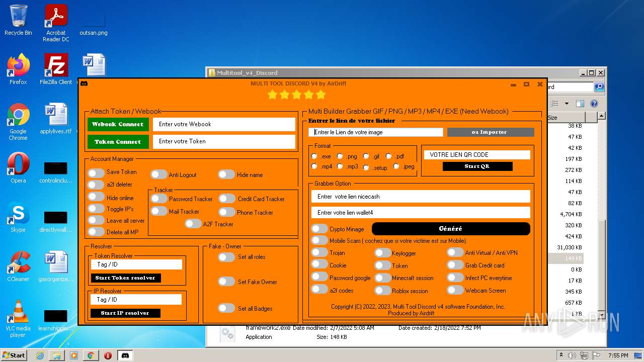This screenshot has width=644, height=362.
Task: Select the controlinclu... desktop file
Action: click(56, 172)
